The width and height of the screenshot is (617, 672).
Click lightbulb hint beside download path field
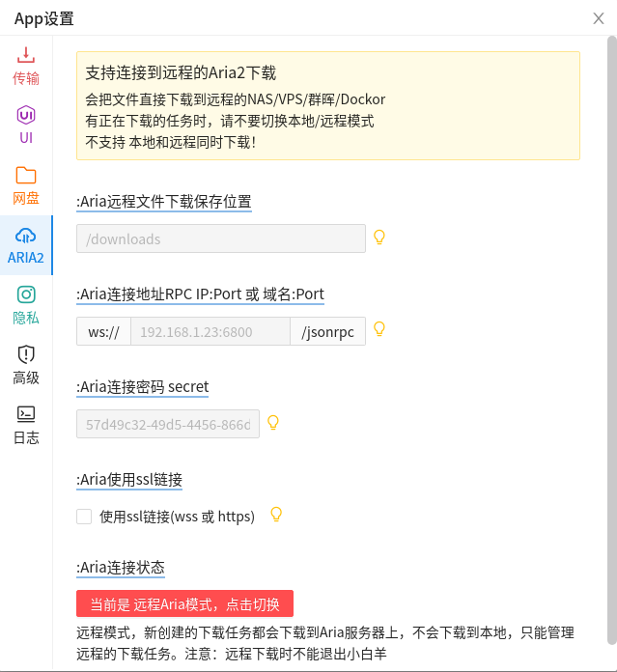379,237
